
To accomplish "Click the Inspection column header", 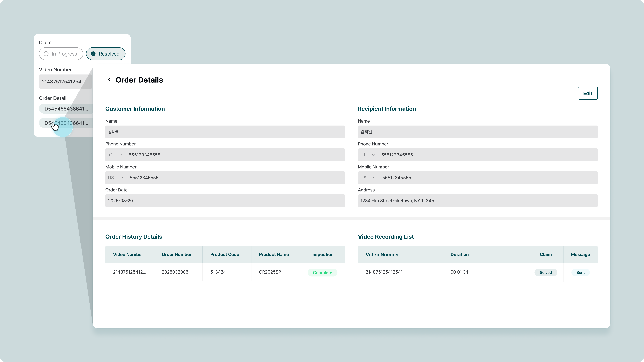I will tap(322, 254).
